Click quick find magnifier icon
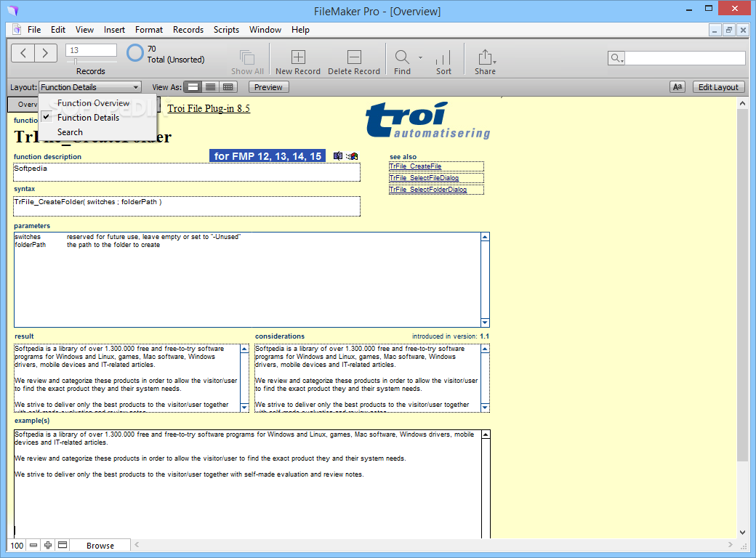This screenshot has height=558, width=756. point(616,58)
